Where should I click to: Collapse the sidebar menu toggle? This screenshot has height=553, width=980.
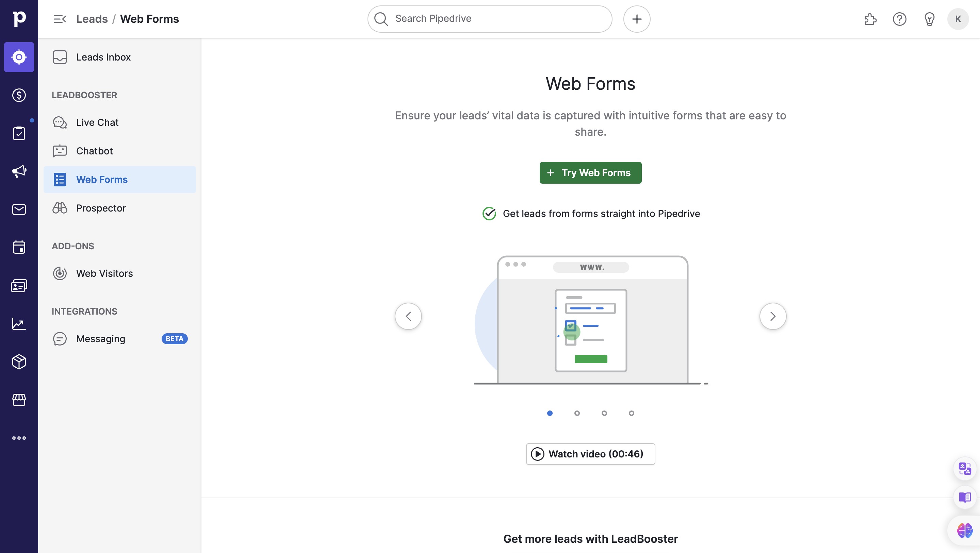pos(60,19)
